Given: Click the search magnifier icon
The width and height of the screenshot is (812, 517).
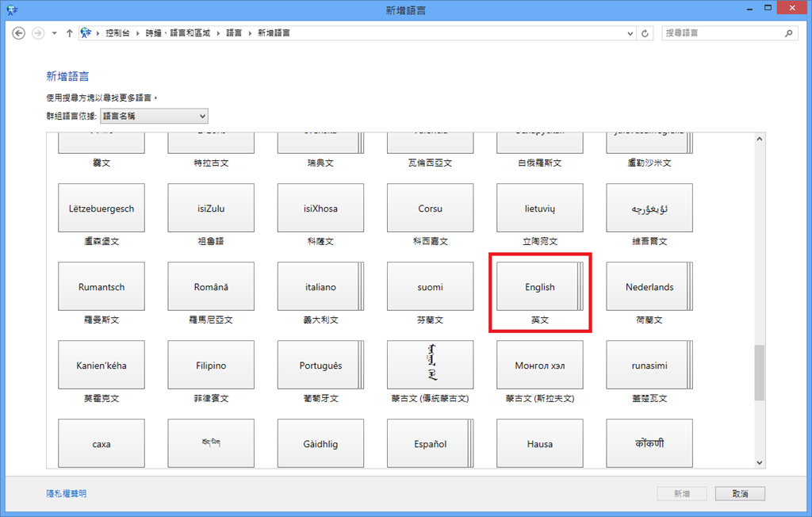Looking at the screenshot, I should 789,33.
